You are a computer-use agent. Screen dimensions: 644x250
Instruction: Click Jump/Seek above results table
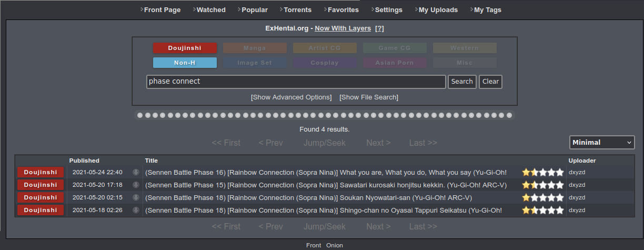[325, 143]
